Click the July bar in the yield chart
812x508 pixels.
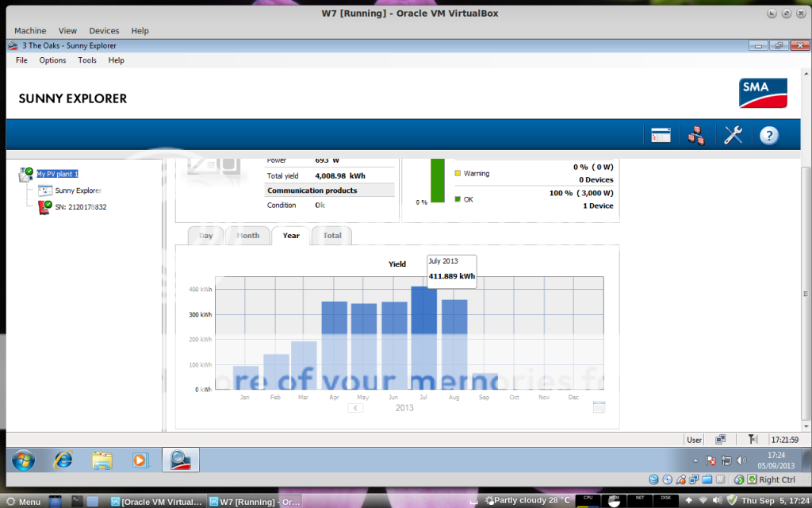pyautogui.click(x=423, y=338)
